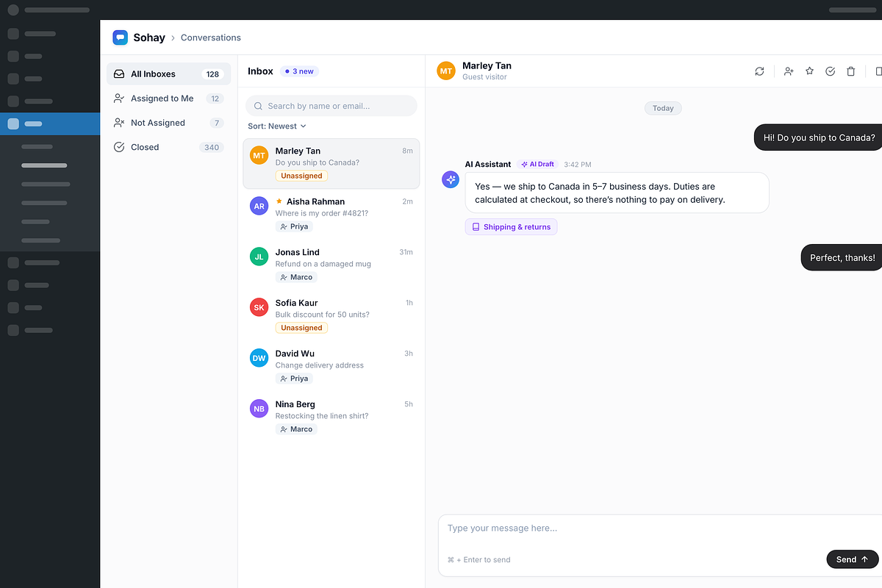
Task: Click the Priya assignee tag under Aisha Rahman
Action: (x=294, y=226)
